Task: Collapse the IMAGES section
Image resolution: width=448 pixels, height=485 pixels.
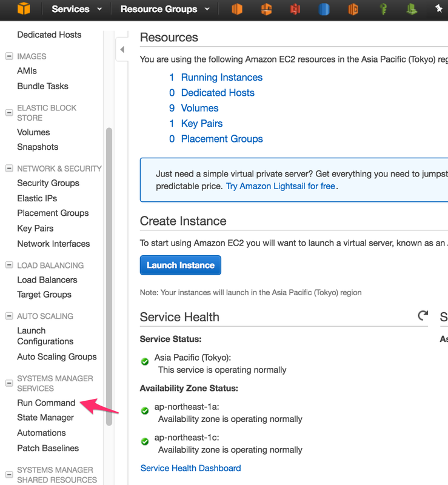Action: pyautogui.click(x=9, y=56)
